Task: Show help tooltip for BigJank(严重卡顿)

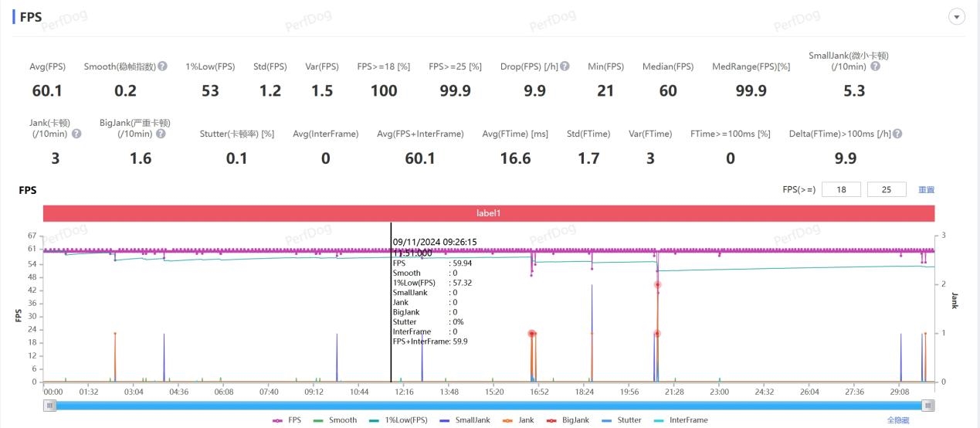Action: coord(161,134)
